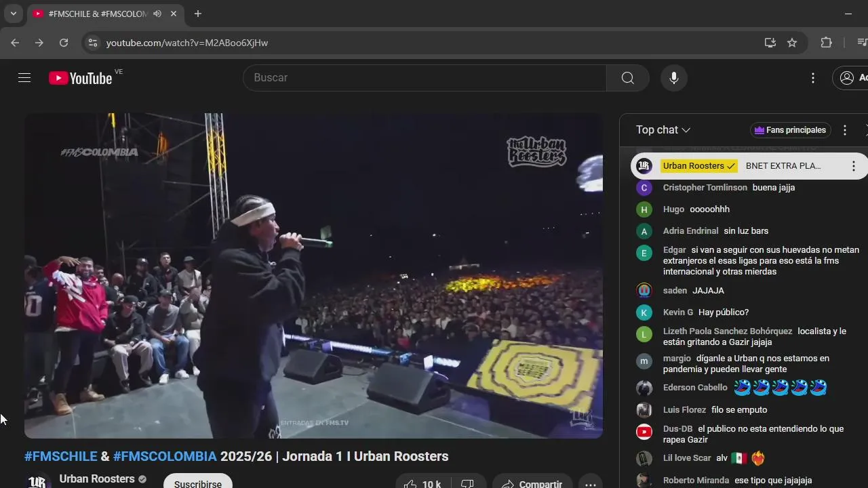
Task: Open live chat options menu
Action: click(x=845, y=130)
